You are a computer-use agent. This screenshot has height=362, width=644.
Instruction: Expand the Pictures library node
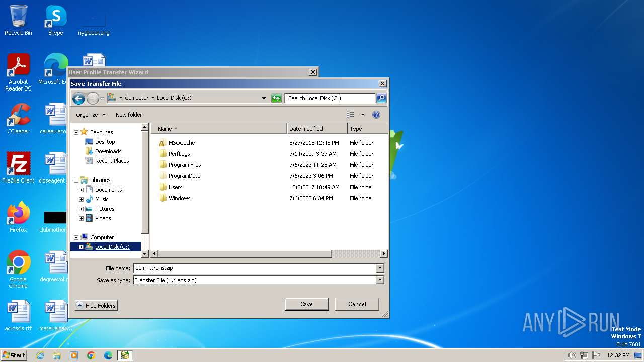[x=81, y=209]
